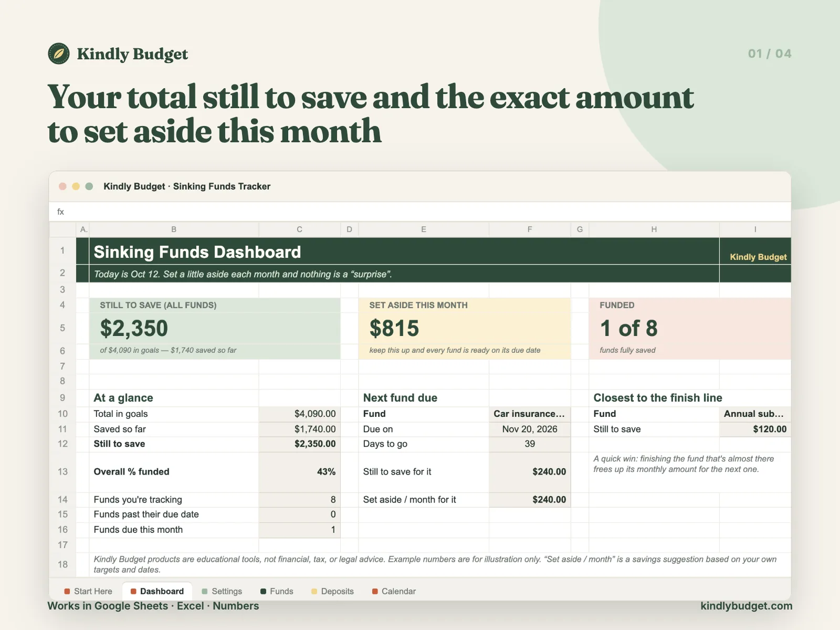Viewport: 840px width, 630px height.
Task: Select column E header
Action: pos(424,229)
